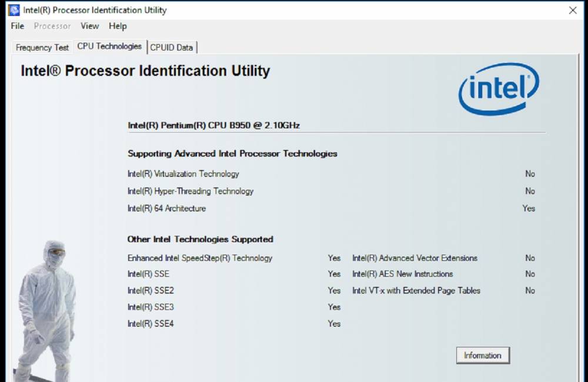Click the Yes value for Intel(R) SSE3
588x382 pixels.
click(334, 307)
